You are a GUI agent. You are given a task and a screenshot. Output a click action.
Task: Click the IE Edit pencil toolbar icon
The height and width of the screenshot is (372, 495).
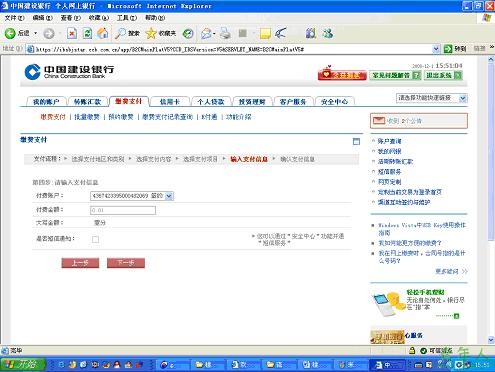(281, 33)
